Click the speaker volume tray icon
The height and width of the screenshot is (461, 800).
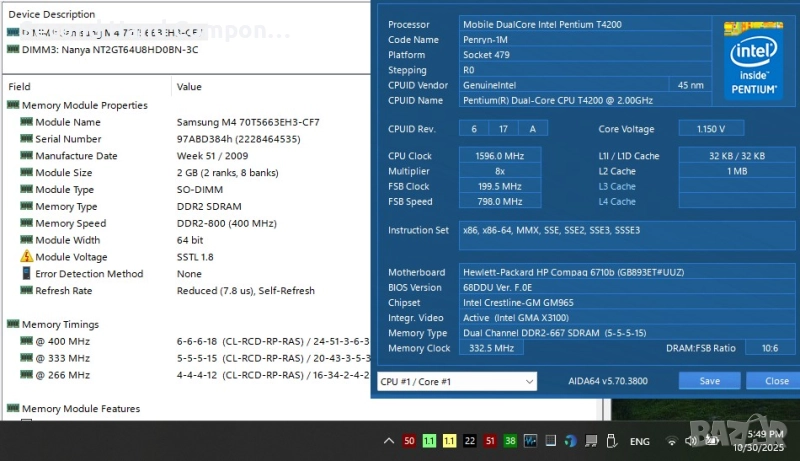click(x=692, y=441)
